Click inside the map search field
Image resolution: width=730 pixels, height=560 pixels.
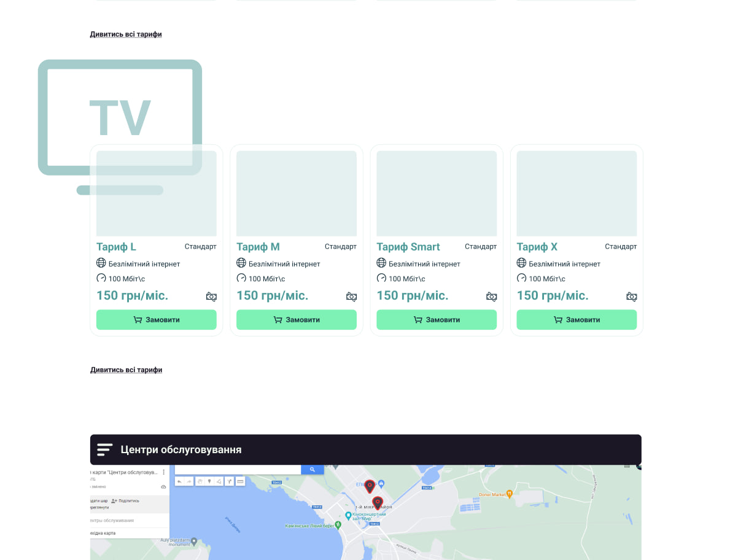[x=237, y=470]
